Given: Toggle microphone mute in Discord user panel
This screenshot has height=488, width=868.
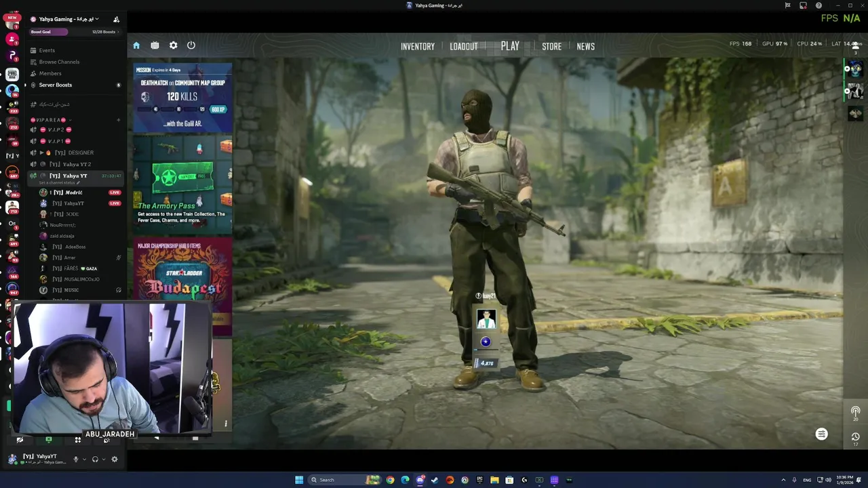Looking at the screenshot, I should point(75,459).
